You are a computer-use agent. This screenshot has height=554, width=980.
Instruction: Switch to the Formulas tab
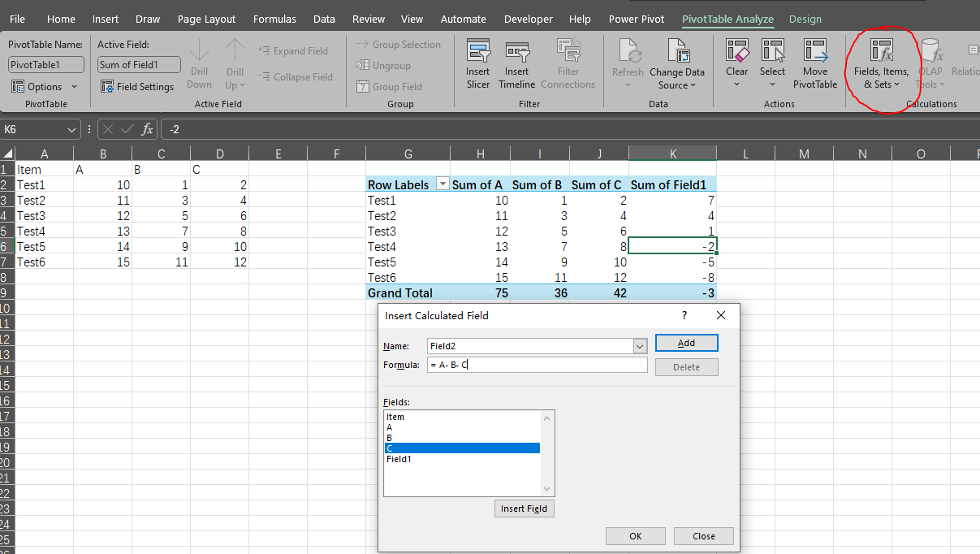tap(274, 19)
